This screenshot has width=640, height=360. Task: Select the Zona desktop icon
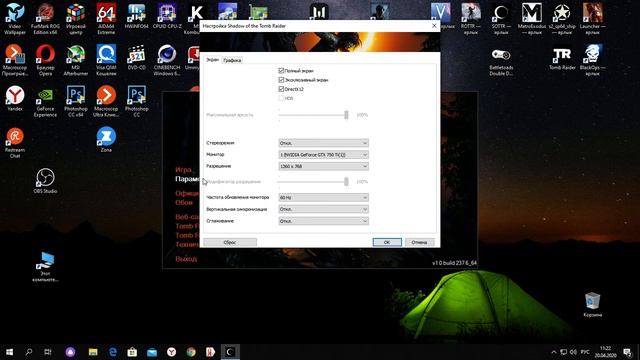coord(106,140)
